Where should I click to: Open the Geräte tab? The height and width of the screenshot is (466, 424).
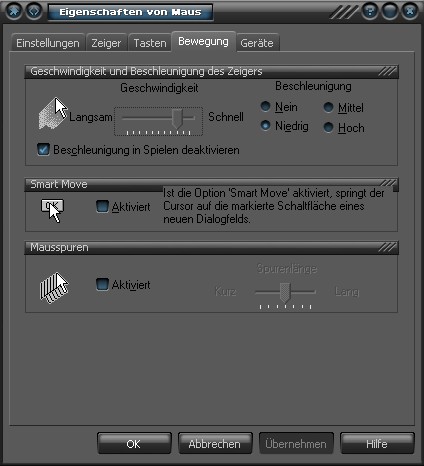tap(257, 43)
